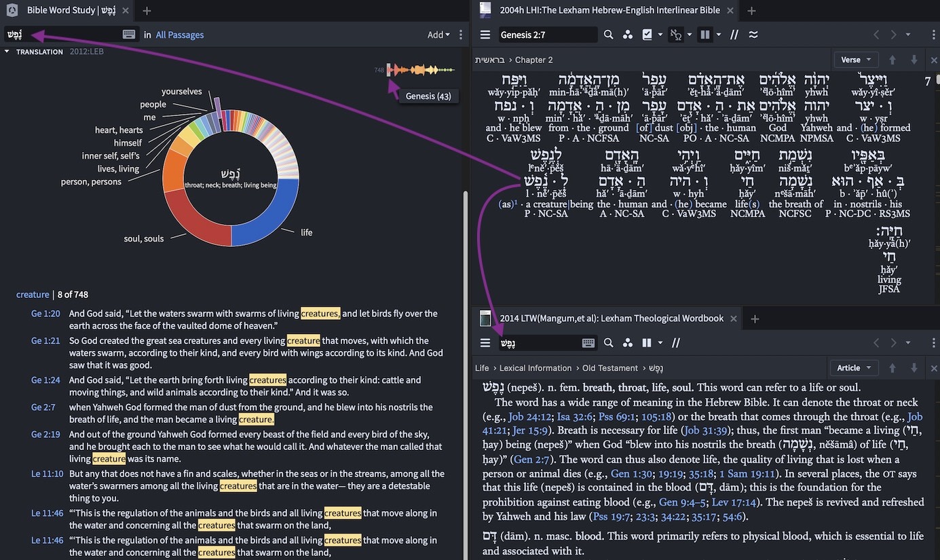
Task: Click the 'yourselves' label on the chart
Action: pos(182,92)
